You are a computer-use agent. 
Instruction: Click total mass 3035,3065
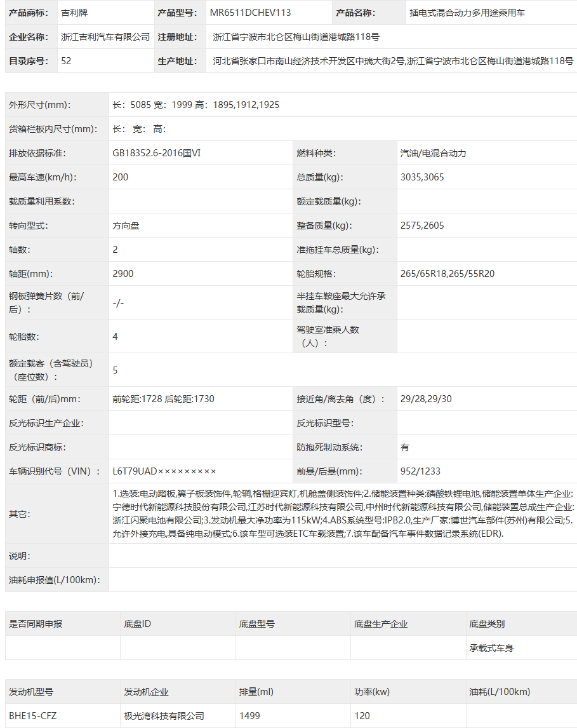(x=422, y=177)
